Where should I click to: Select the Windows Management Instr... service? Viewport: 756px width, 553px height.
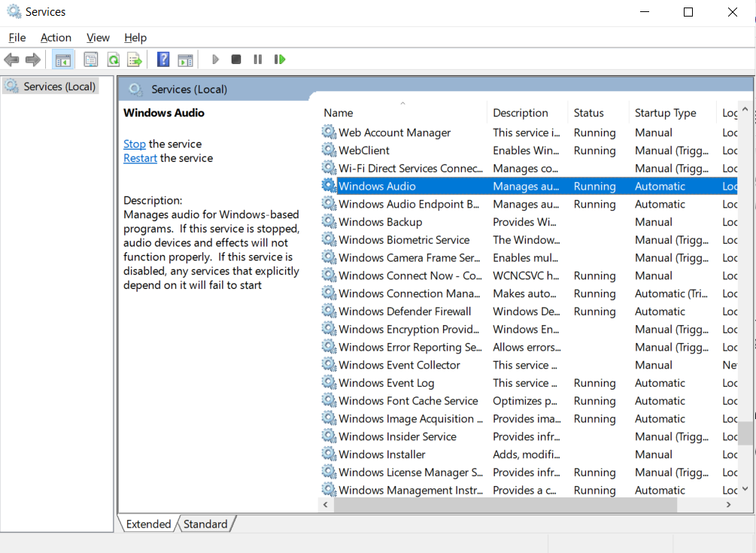pos(529,490)
